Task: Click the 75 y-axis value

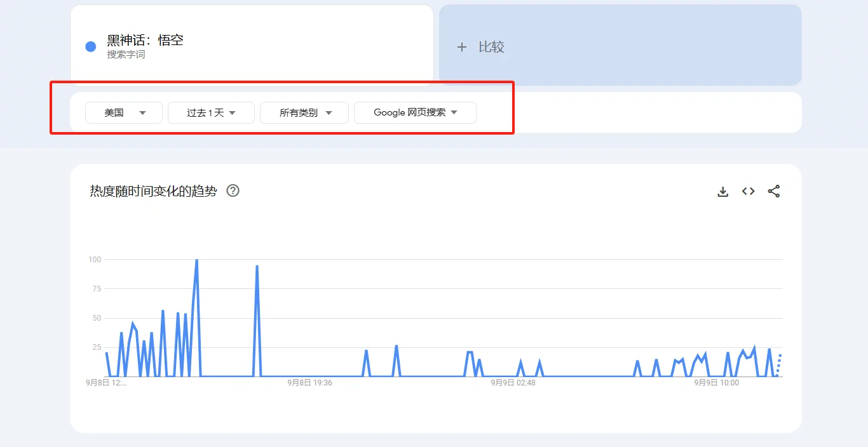Action: pyautogui.click(x=97, y=288)
